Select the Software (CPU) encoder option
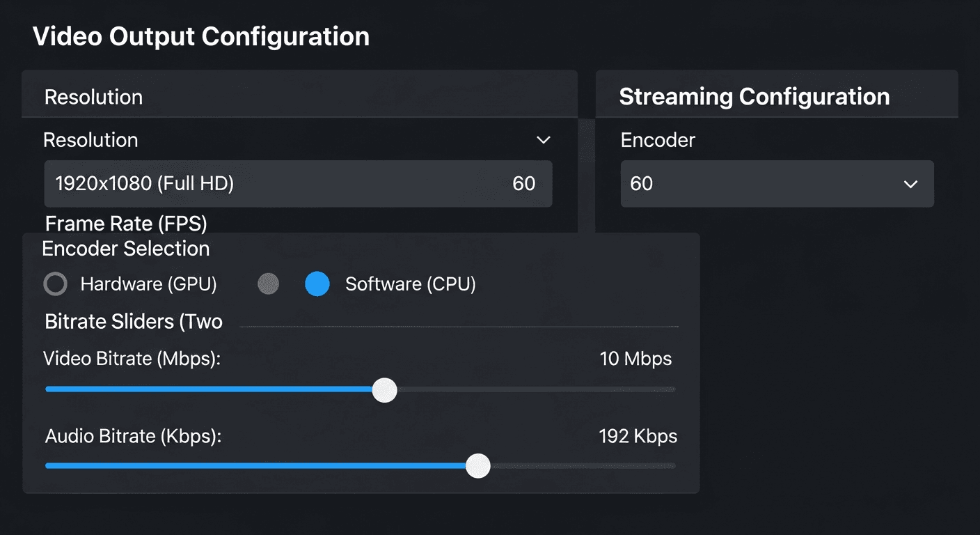Viewport: 980px width, 535px height. coord(317,284)
